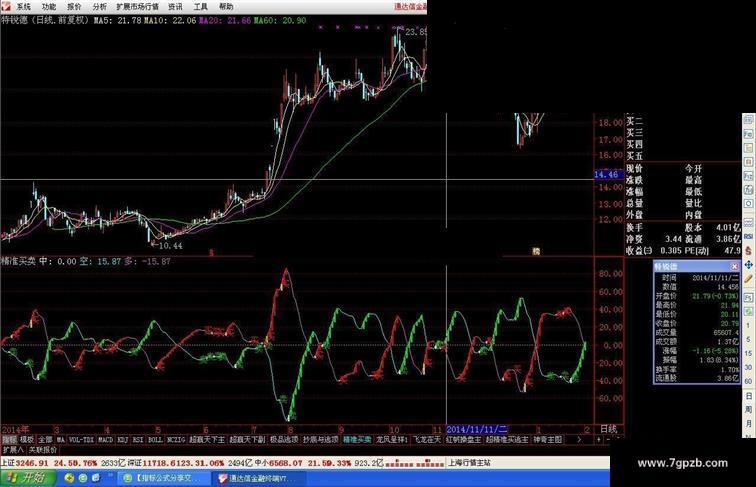756x487 pixels.
Task: Open the 分析 menu
Action: [x=99, y=6]
